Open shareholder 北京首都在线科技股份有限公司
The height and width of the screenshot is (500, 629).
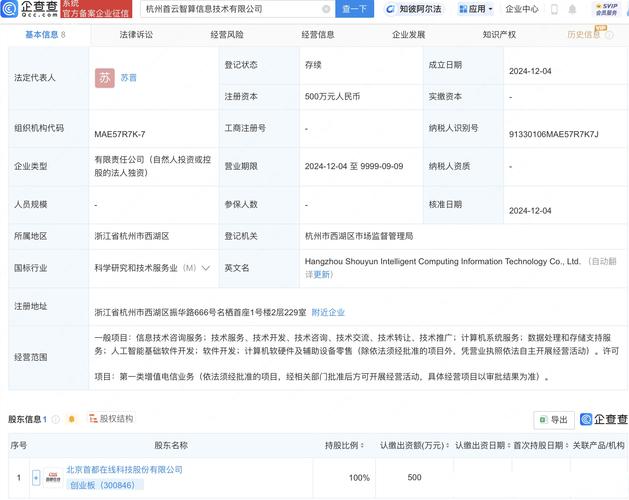tap(124, 470)
